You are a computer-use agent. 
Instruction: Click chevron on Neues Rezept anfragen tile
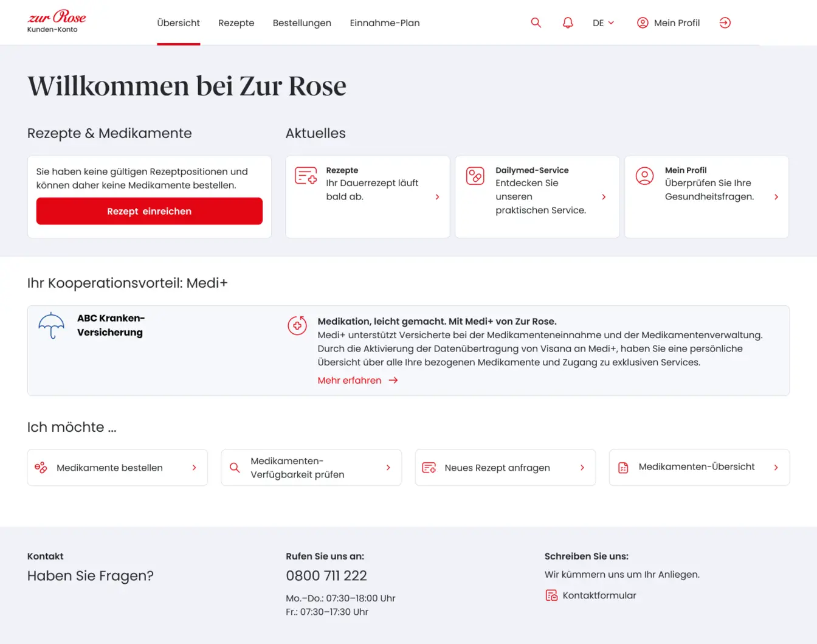tap(582, 468)
